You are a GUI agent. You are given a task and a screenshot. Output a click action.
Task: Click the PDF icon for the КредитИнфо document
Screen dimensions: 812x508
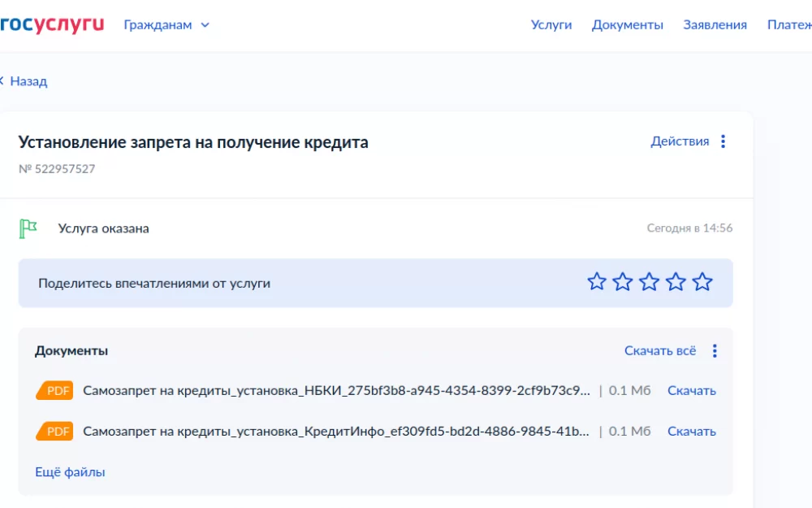(x=54, y=431)
